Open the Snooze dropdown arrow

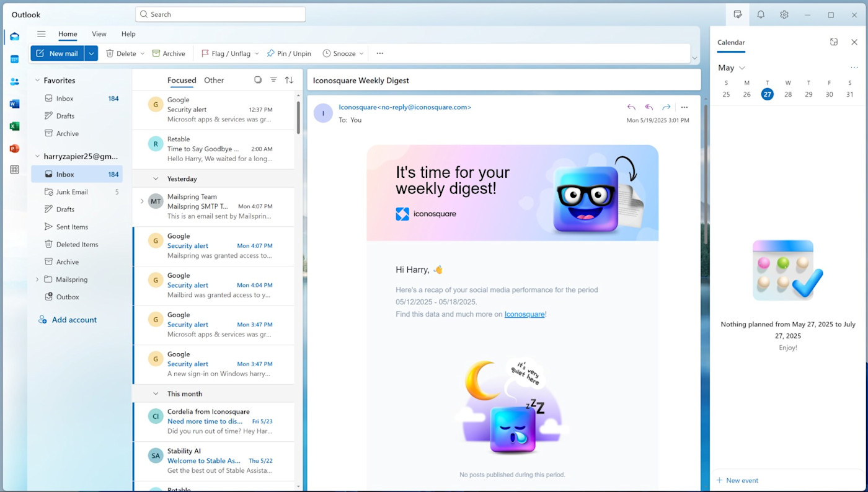tap(362, 53)
